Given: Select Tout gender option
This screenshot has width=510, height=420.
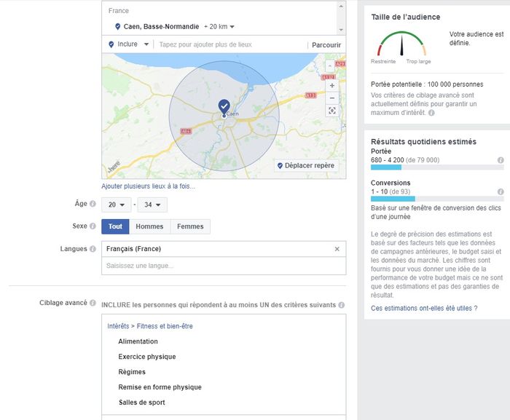Looking at the screenshot, I should (115, 226).
